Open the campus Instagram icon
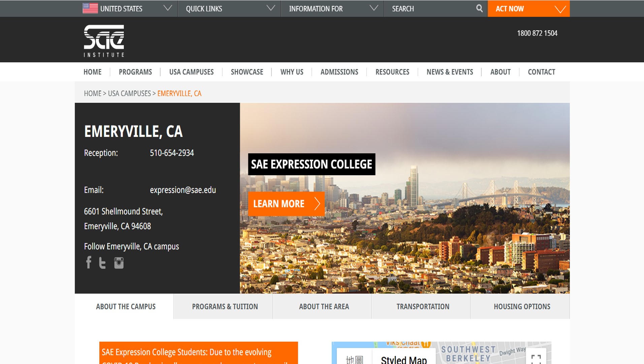The image size is (644, 364). (x=119, y=263)
